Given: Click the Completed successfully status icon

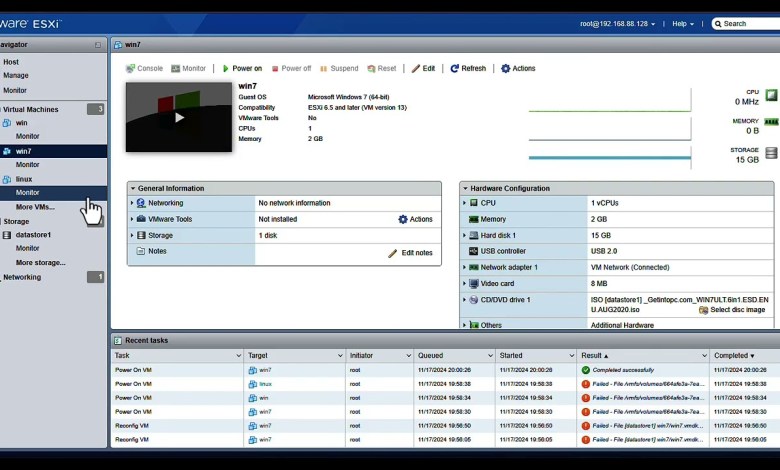Looking at the screenshot, I should pos(585,370).
